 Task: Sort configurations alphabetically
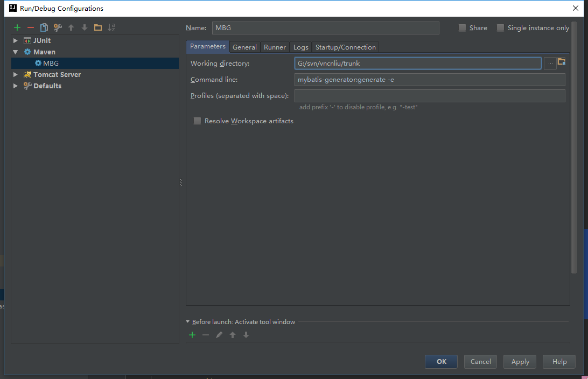click(111, 27)
